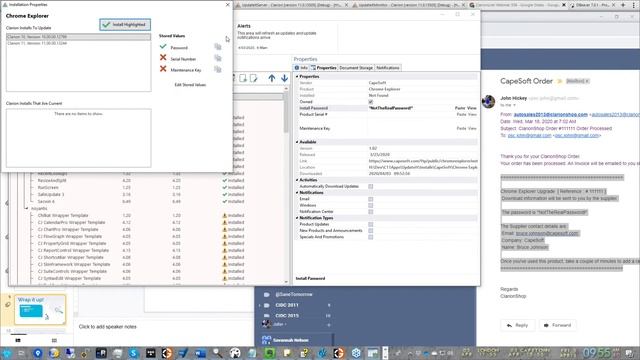Screen dimensions: 640x360
Task: Close the Installation Properties dialog
Action: pyautogui.click(x=228, y=4)
